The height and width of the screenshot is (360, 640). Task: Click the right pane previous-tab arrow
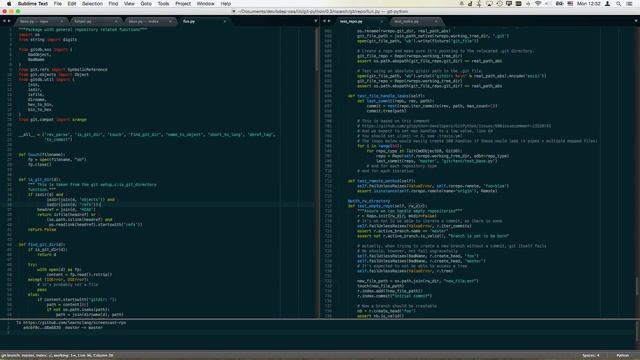(324, 21)
